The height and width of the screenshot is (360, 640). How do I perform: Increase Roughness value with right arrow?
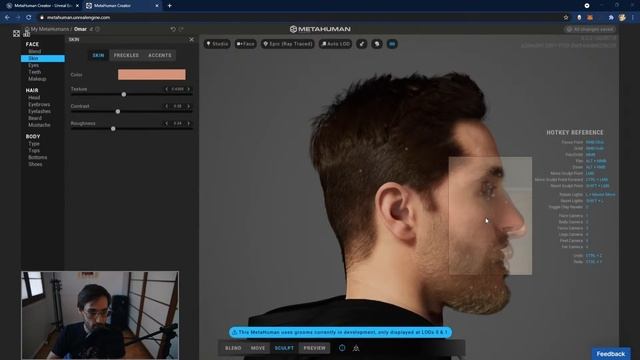189,123
